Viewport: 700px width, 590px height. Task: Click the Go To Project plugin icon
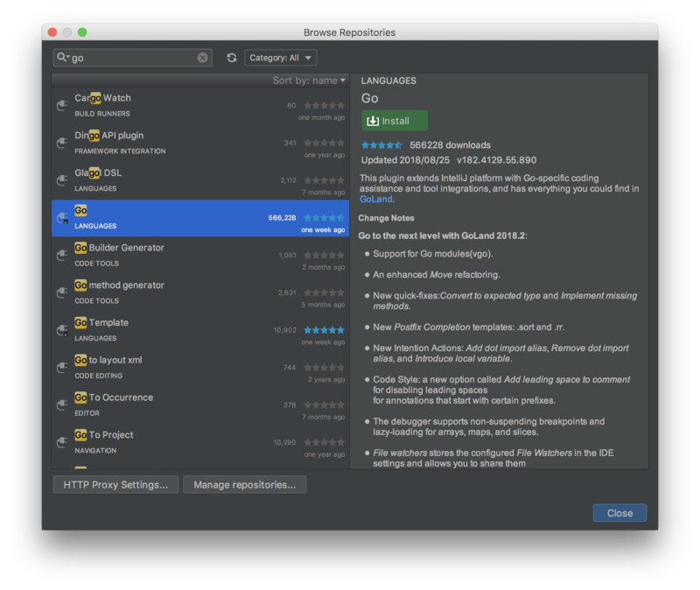[62, 443]
